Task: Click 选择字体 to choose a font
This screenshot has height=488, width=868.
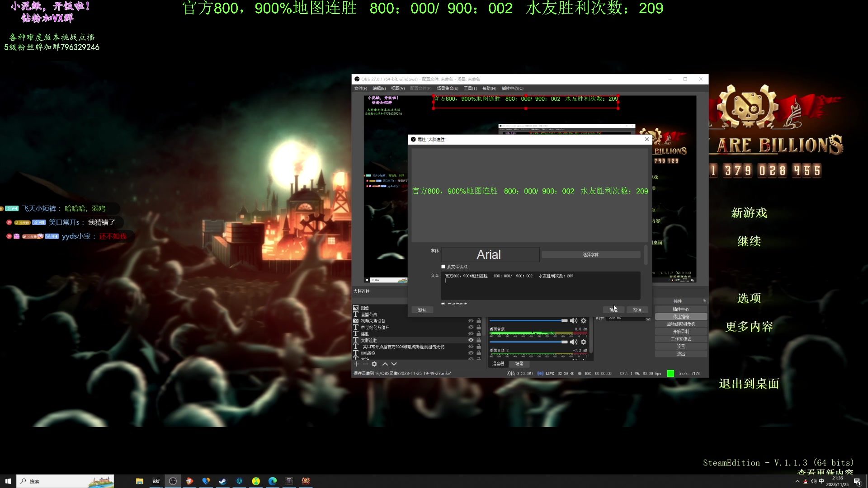Action: click(591, 255)
